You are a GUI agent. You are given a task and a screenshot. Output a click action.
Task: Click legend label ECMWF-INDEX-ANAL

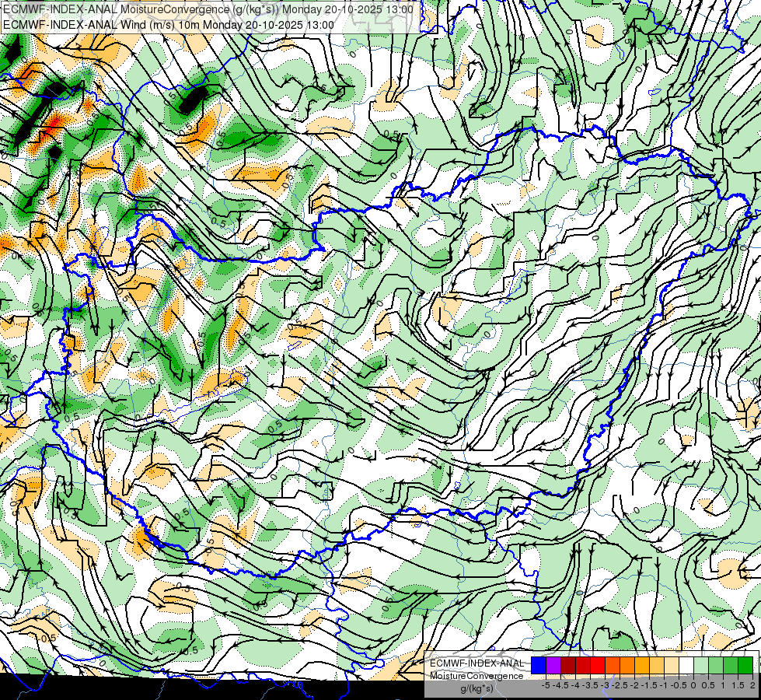(x=477, y=663)
